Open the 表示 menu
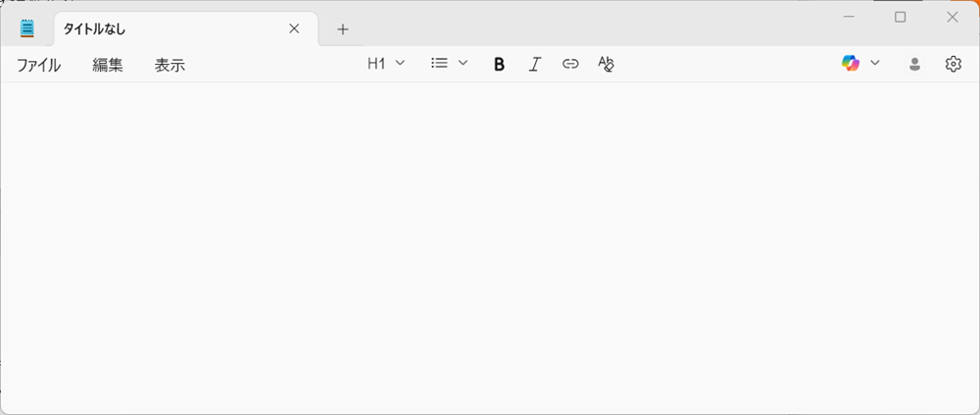 [170, 65]
